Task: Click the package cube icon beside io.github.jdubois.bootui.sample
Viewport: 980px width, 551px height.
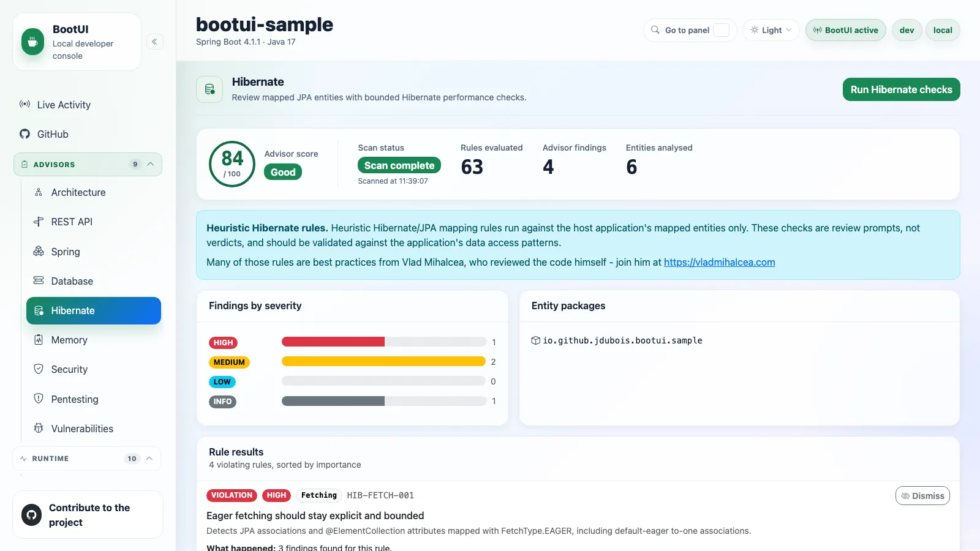Action: 536,340
